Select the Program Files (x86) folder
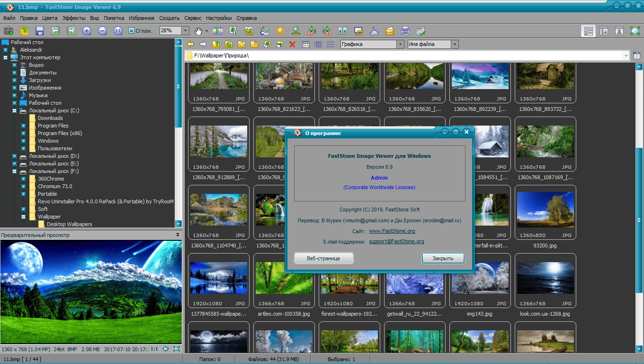The width and height of the screenshot is (644, 364). click(x=60, y=133)
